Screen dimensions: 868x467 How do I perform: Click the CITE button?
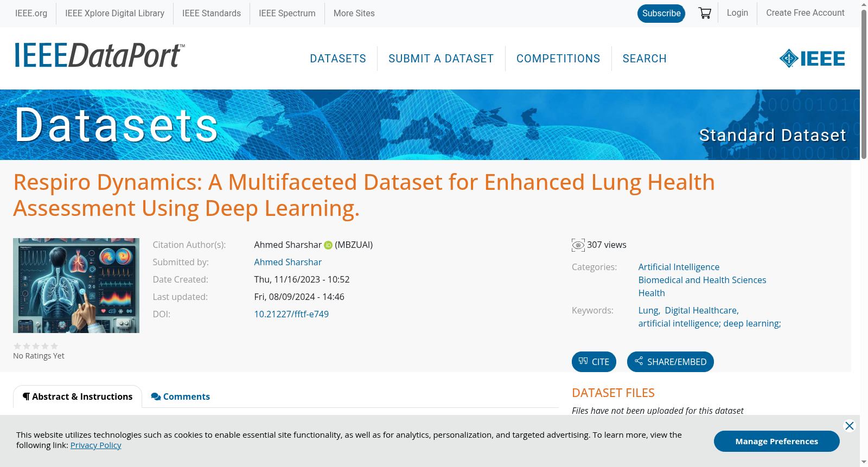click(x=594, y=362)
